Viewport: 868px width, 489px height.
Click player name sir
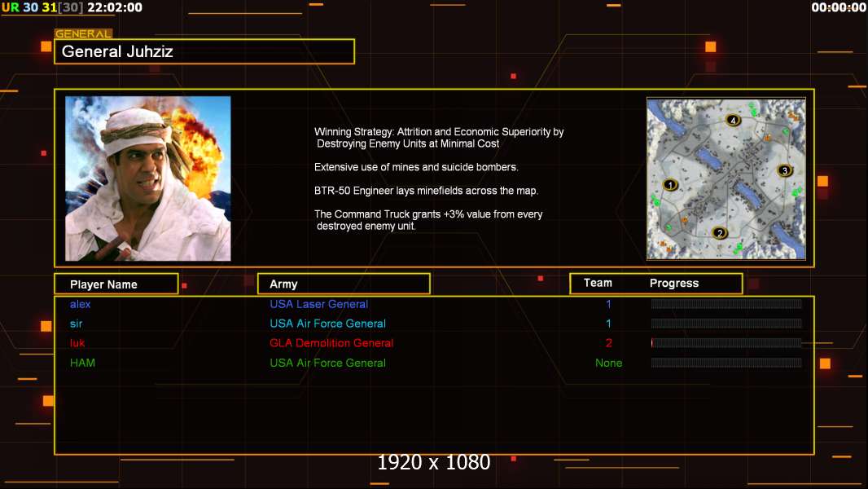pyautogui.click(x=76, y=324)
